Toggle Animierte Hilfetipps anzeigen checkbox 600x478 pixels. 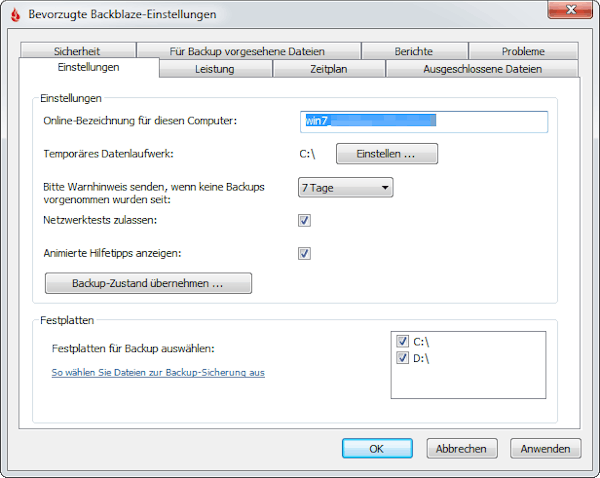(x=304, y=253)
